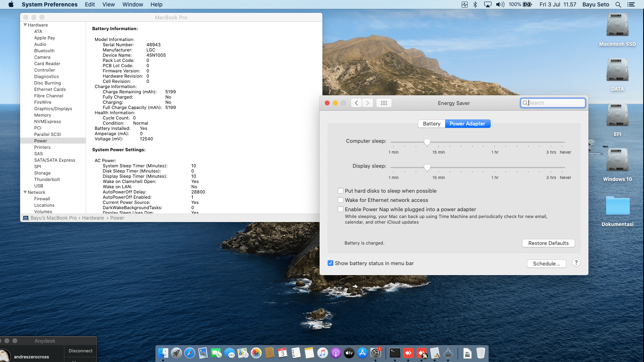Open the Energy Saver help question mark
The width and height of the screenshot is (644, 362).
pos(576,263)
